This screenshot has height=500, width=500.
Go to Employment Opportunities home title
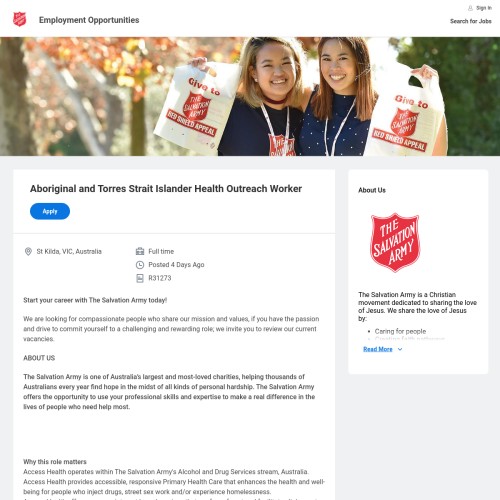coord(89,20)
